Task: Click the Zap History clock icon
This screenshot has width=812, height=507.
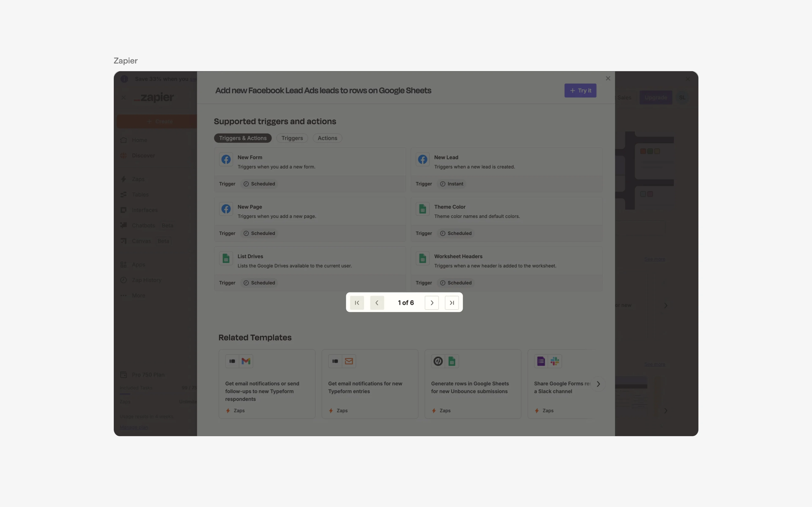Action: click(123, 280)
